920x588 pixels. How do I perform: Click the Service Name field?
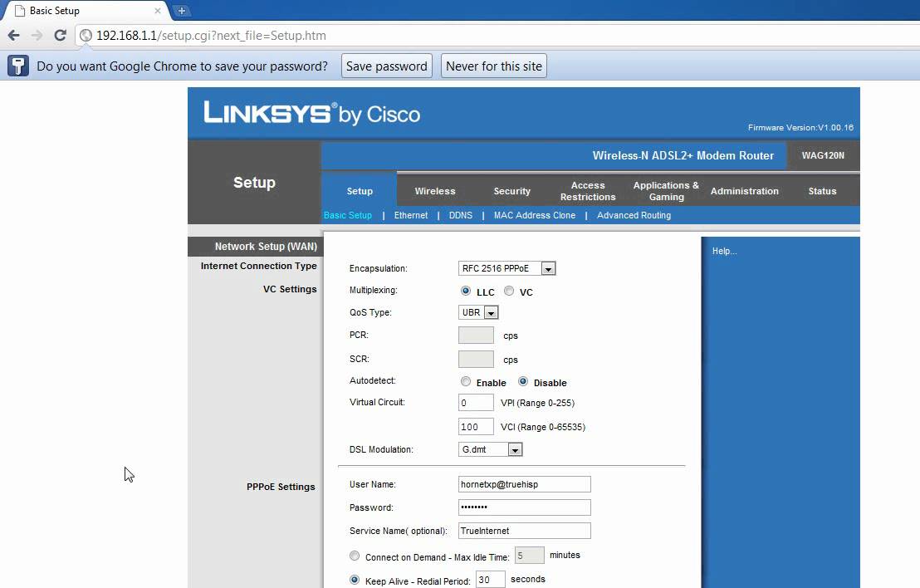(x=525, y=531)
